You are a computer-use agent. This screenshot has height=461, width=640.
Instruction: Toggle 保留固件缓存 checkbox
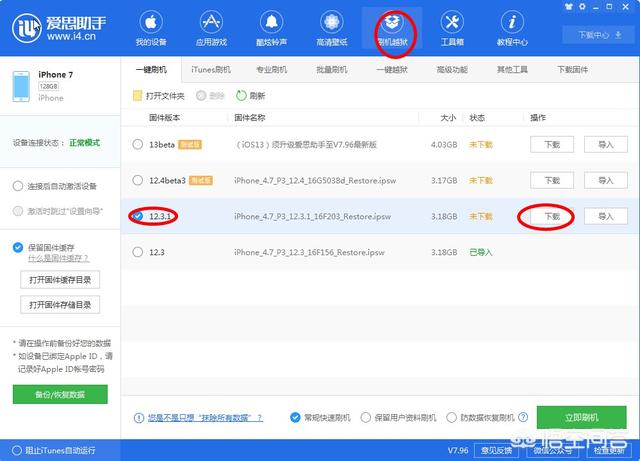click(18, 247)
